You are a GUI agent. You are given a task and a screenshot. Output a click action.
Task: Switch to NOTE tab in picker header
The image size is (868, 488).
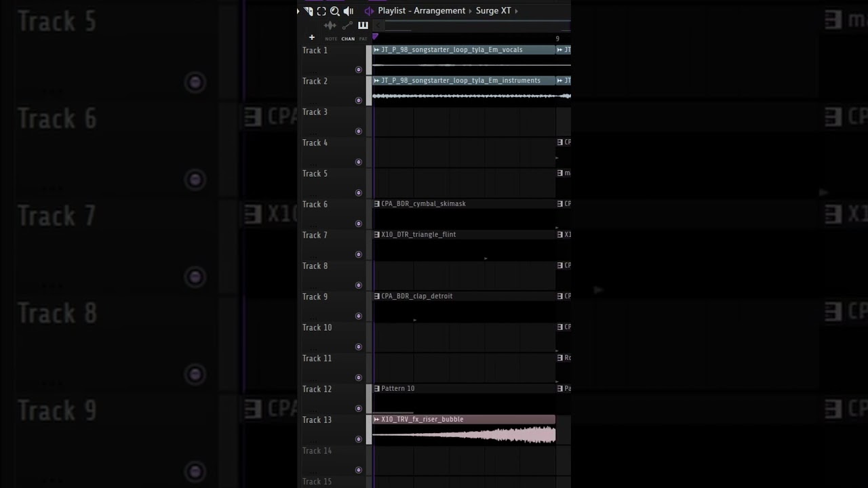[331, 39]
